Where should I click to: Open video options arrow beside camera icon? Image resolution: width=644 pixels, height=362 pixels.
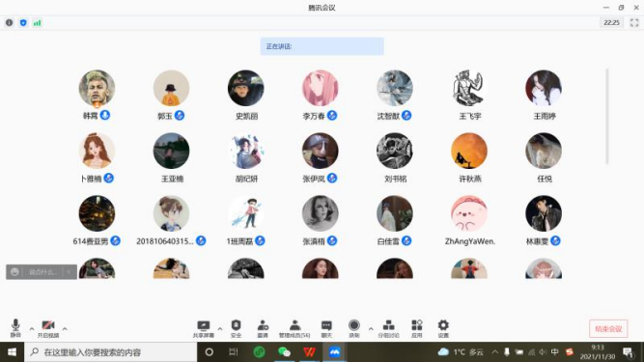[x=65, y=329]
